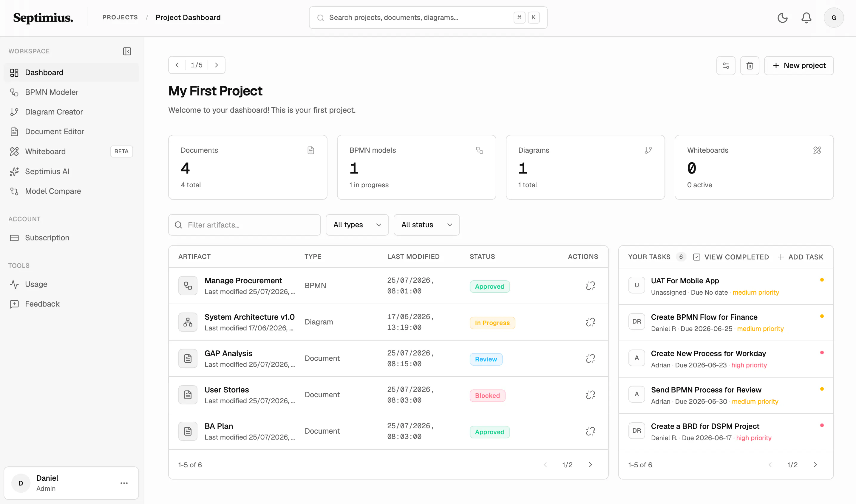Open Diagram Creator in the sidebar

pyautogui.click(x=71, y=112)
